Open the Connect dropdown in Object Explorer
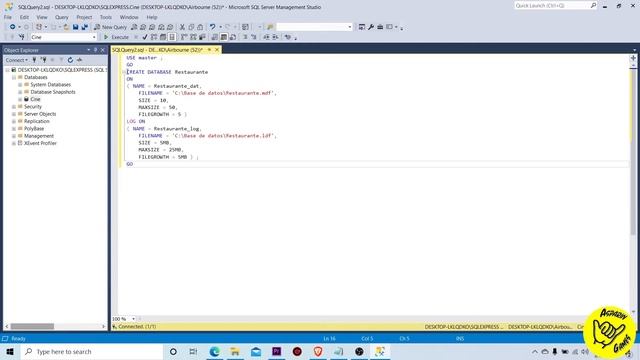The width and height of the screenshot is (640, 360). (17, 60)
